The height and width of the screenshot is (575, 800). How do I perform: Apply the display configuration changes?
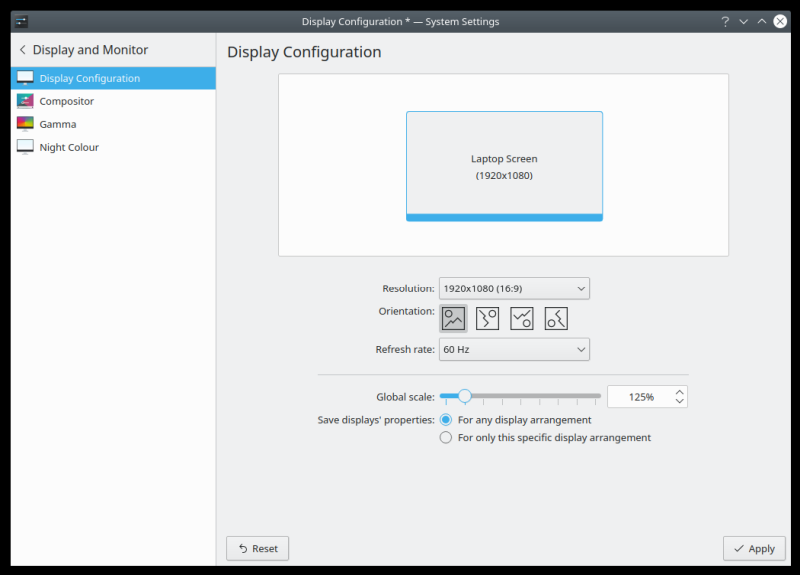coord(754,548)
